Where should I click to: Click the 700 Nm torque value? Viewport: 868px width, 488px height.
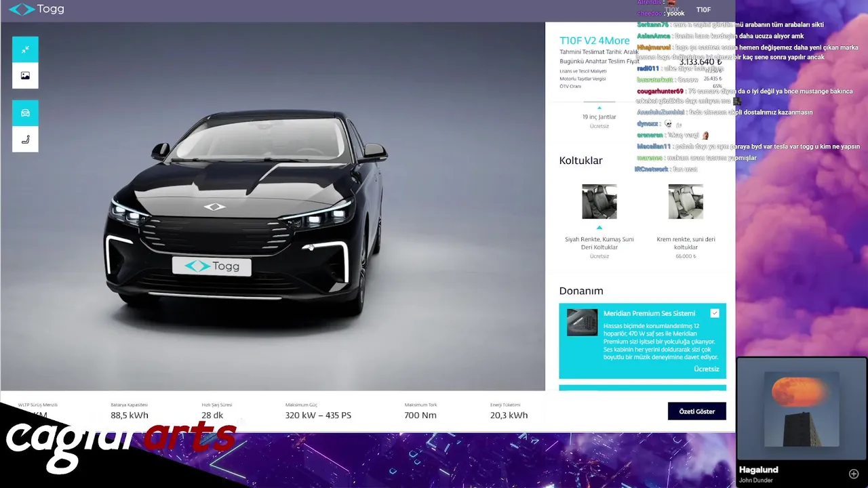tap(420, 415)
